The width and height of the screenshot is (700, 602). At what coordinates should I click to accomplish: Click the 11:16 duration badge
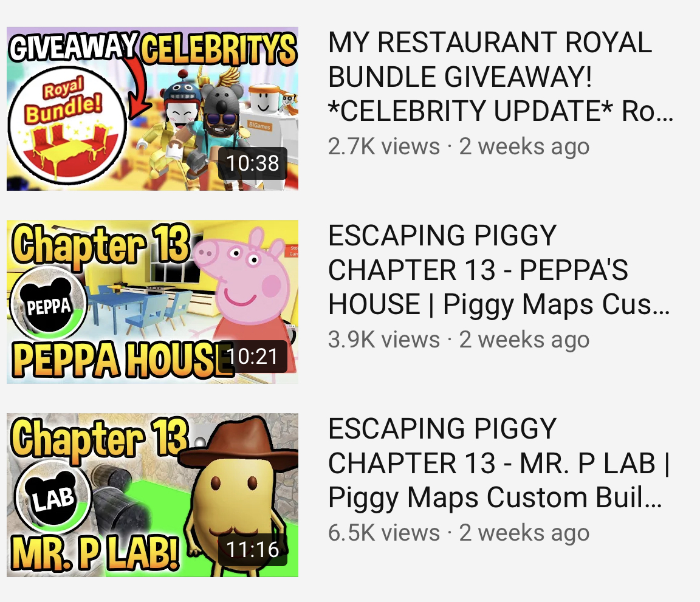[x=253, y=550]
